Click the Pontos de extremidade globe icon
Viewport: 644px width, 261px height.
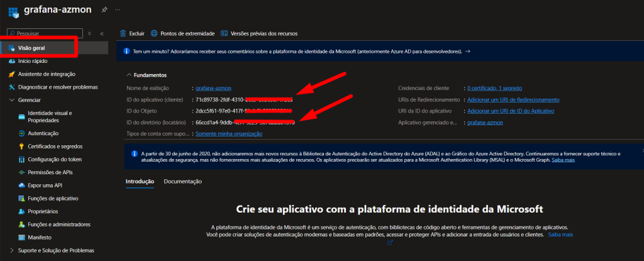click(x=154, y=33)
